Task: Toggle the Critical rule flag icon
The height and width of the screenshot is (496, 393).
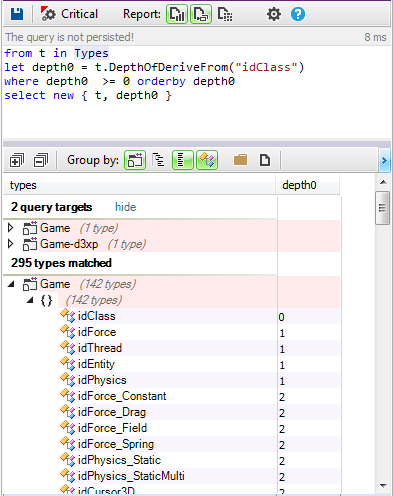Action: [49, 14]
